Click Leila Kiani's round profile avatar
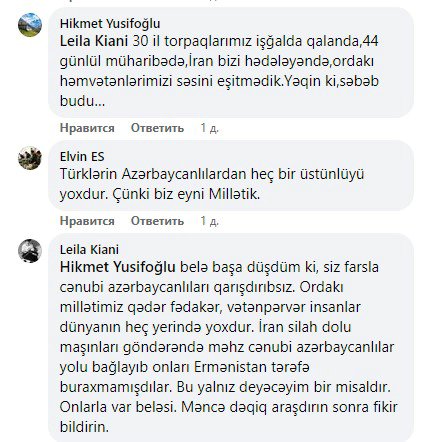Viewport: 425px width, 442px height. [x=30, y=251]
